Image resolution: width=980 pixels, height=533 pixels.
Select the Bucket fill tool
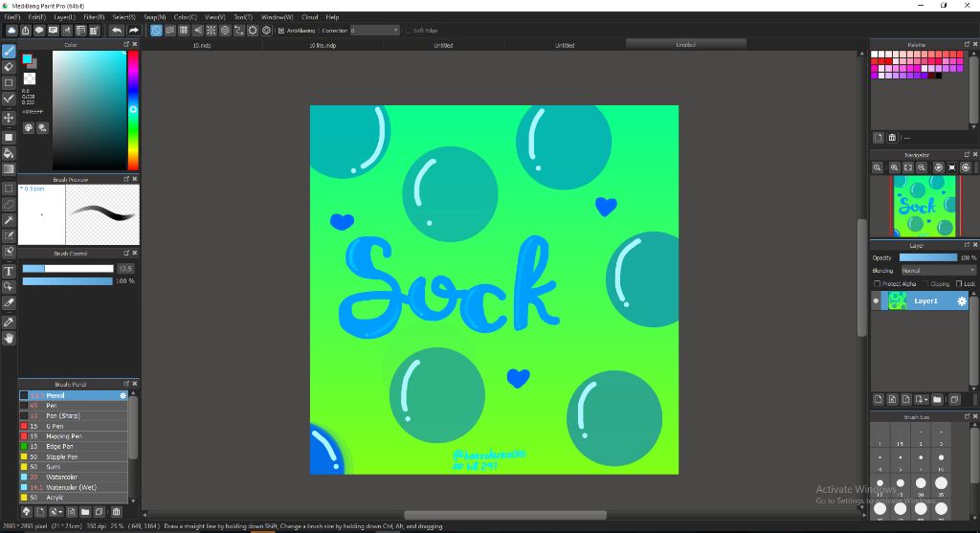tap(9, 153)
